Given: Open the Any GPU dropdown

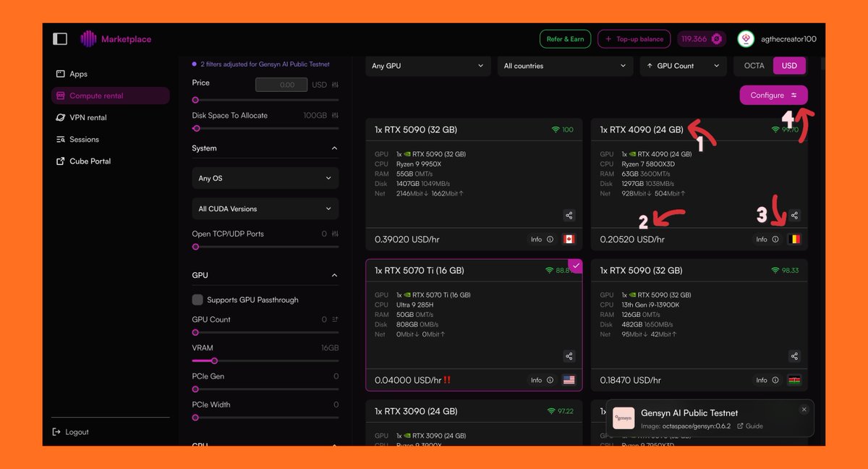Looking at the screenshot, I should (428, 66).
